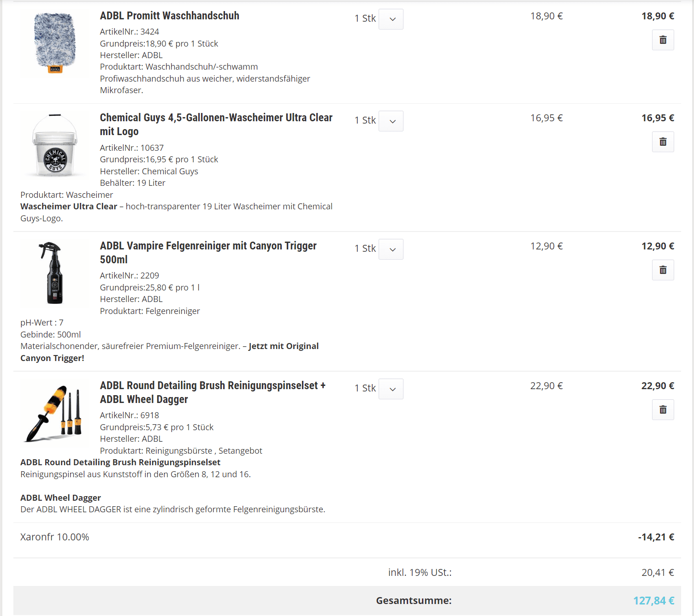Click the 20,41 € tax amount
The height and width of the screenshot is (616, 694).
click(x=658, y=573)
